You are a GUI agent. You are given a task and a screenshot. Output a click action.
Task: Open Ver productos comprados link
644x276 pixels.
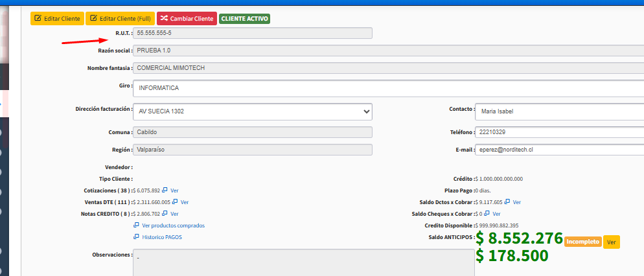click(173, 225)
